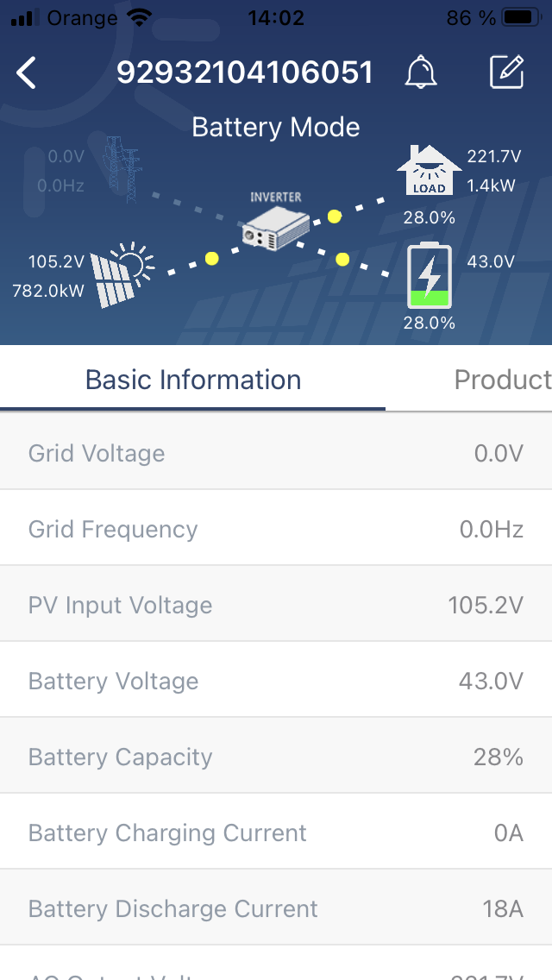The width and height of the screenshot is (552, 980).
Task: Select the Battery Discharge Current row
Action: pyautogui.click(x=276, y=908)
